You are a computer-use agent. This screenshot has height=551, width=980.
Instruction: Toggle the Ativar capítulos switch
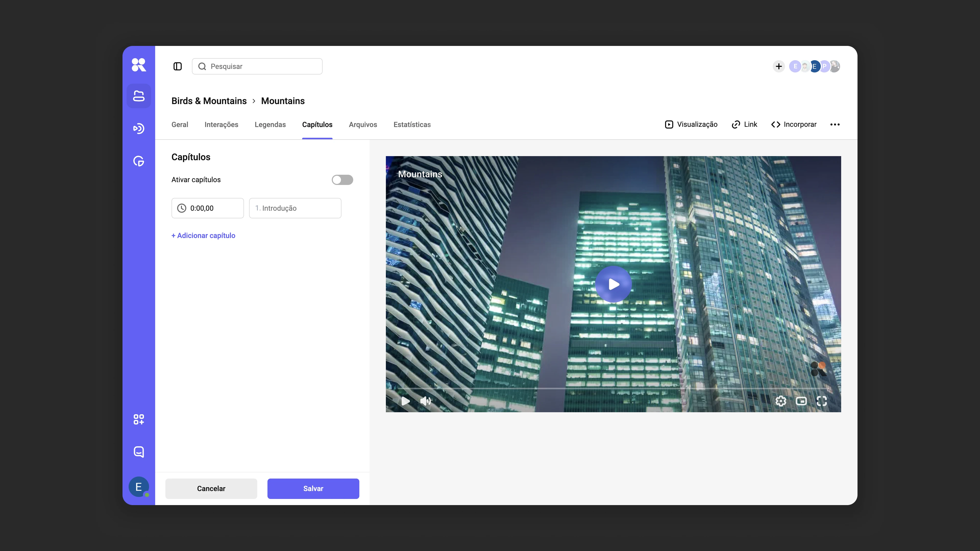point(342,180)
